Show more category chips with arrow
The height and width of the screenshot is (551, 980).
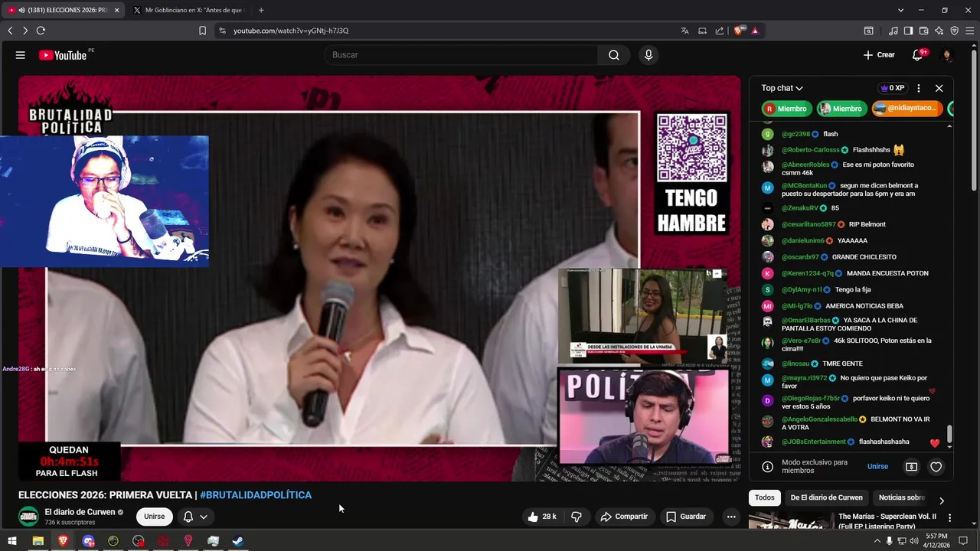coord(941,500)
